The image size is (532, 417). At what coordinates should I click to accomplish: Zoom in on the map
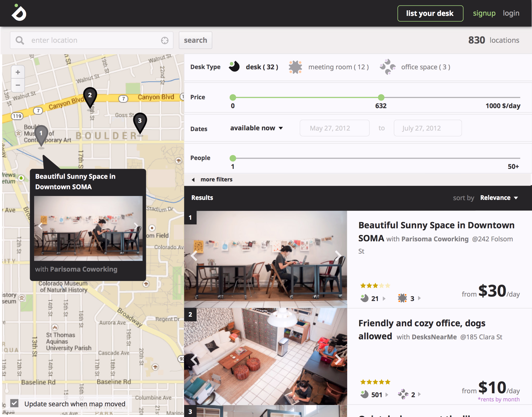click(18, 72)
